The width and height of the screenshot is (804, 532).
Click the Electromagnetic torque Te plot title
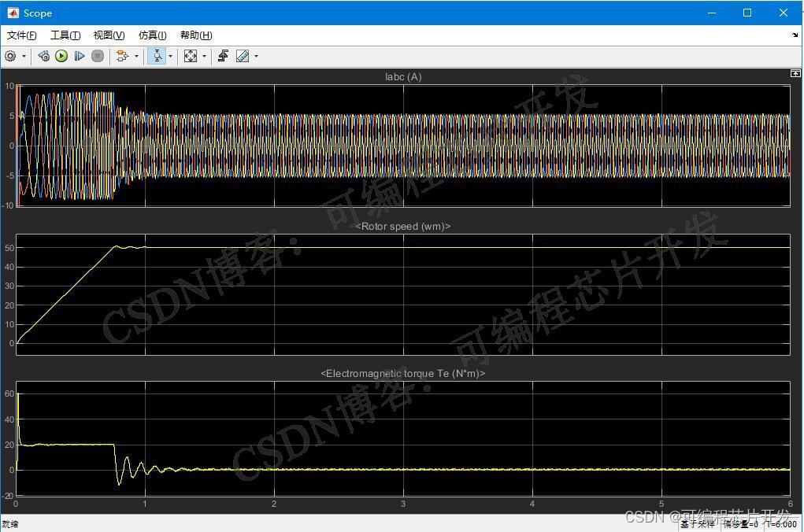[x=403, y=373]
